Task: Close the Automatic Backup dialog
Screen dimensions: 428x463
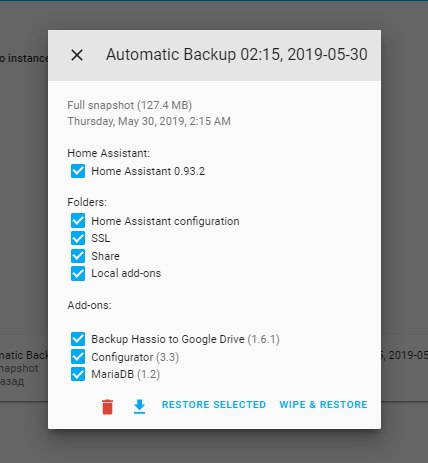Action: point(77,55)
